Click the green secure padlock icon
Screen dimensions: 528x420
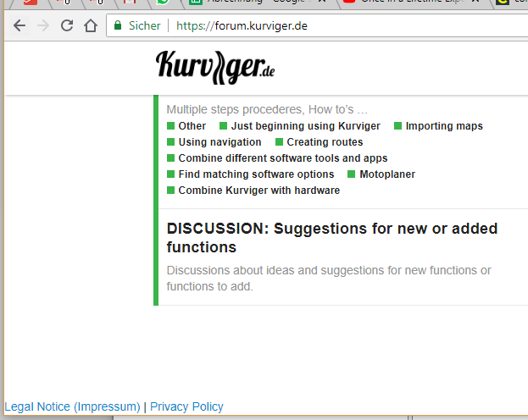tap(118, 25)
